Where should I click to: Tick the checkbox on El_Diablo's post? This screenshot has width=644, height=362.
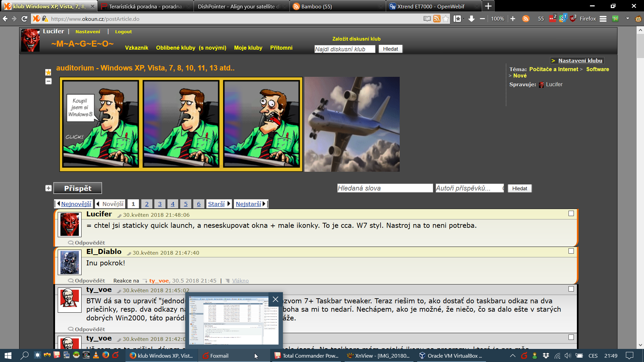pyautogui.click(x=571, y=251)
